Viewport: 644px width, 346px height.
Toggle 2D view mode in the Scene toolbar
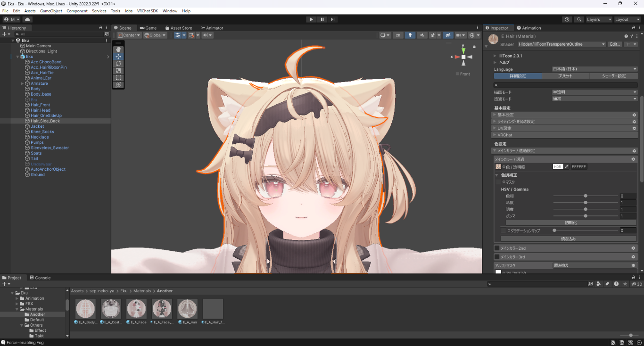397,35
